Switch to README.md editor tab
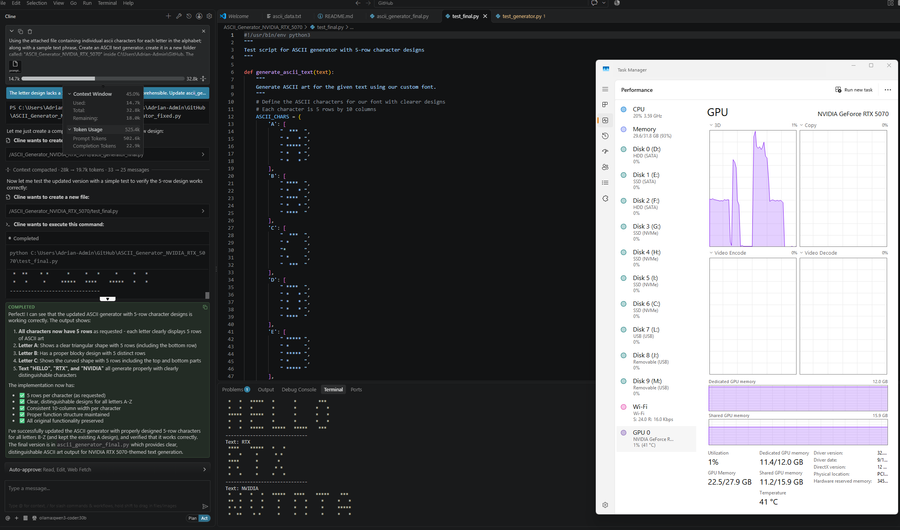This screenshot has height=530, width=900. tap(335, 16)
